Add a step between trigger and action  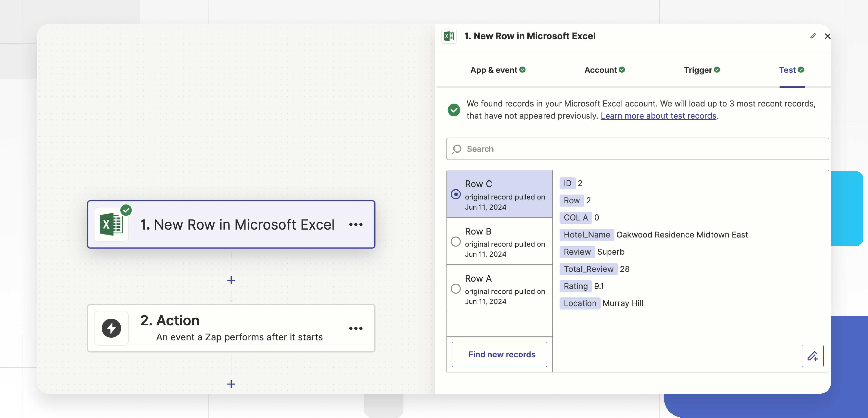(x=231, y=280)
